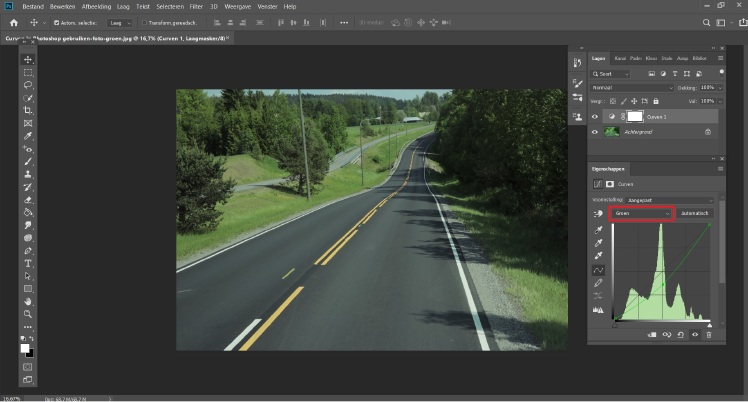Select the Rectangle shape tool
This screenshot has width=748, height=402.
pos(28,289)
